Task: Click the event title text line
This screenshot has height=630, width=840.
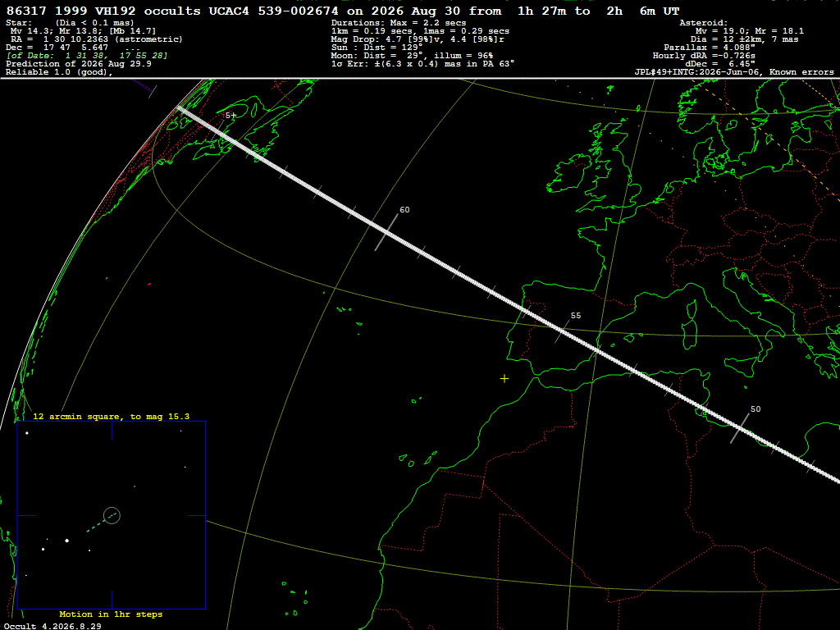Action: [x=343, y=11]
